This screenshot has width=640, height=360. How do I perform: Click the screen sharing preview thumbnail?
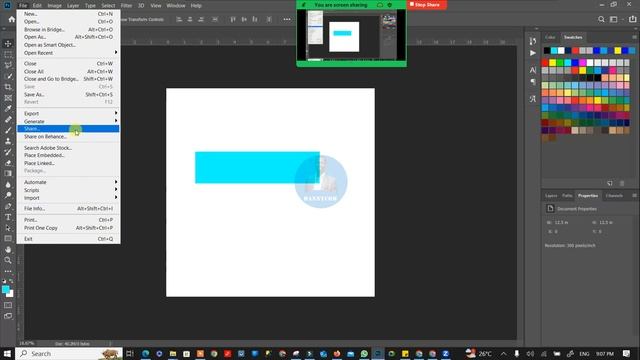coord(351,35)
